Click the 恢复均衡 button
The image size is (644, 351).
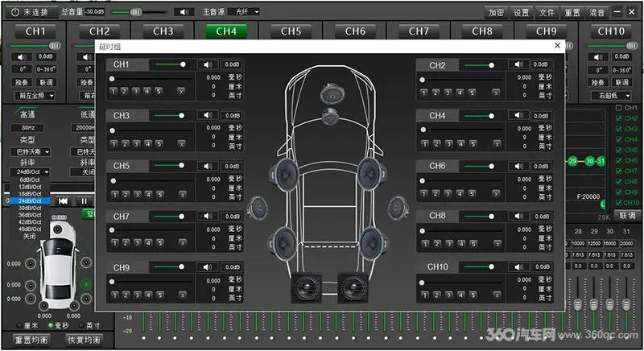83,339
